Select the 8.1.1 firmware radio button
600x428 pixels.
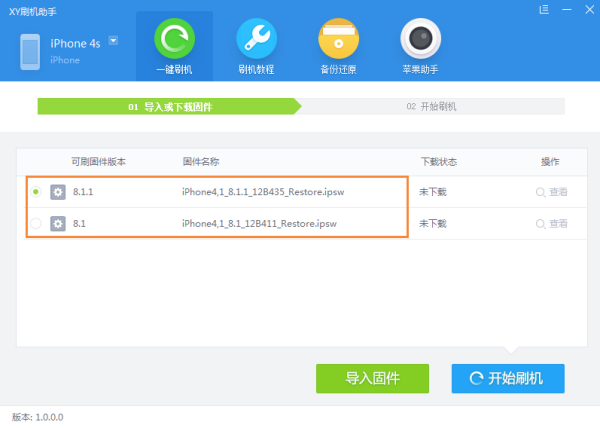36,192
